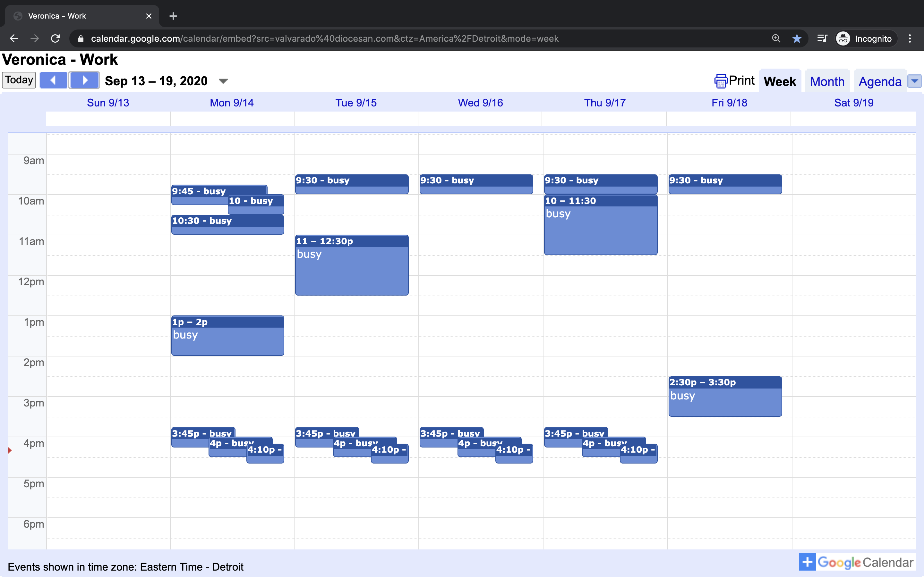The height and width of the screenshot is (577, 924).
Task: Open the calendar list dropdown beside Agenda
Action: point(914,81)
